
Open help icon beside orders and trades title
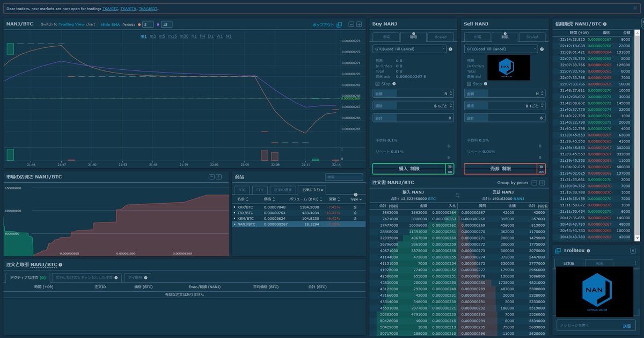coord(61,265)
